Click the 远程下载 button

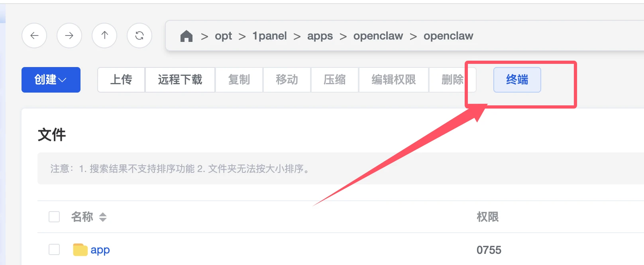point(180,80)
